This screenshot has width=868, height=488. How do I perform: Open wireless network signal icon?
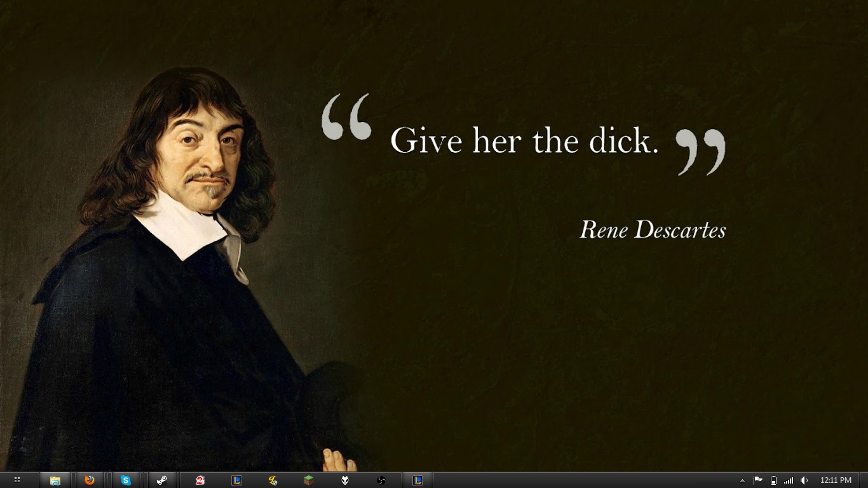789,480
